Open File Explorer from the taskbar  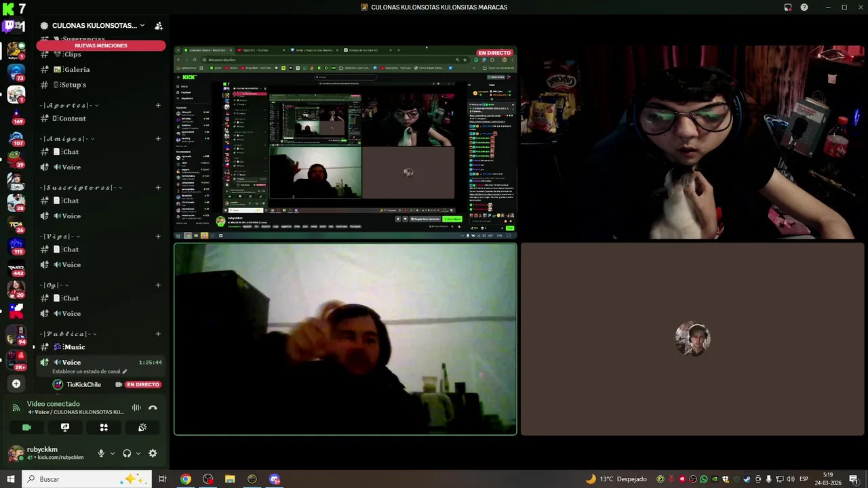[230, 479]
